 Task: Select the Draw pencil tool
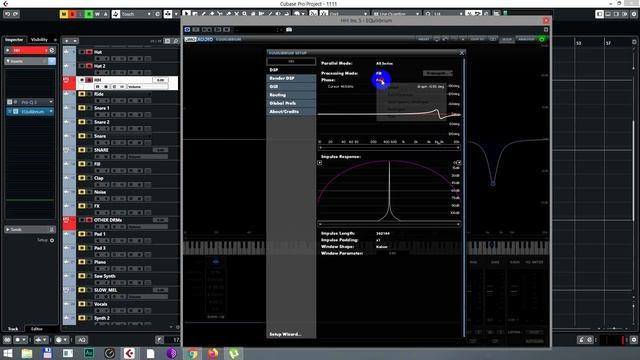click(x=203, y=14)
